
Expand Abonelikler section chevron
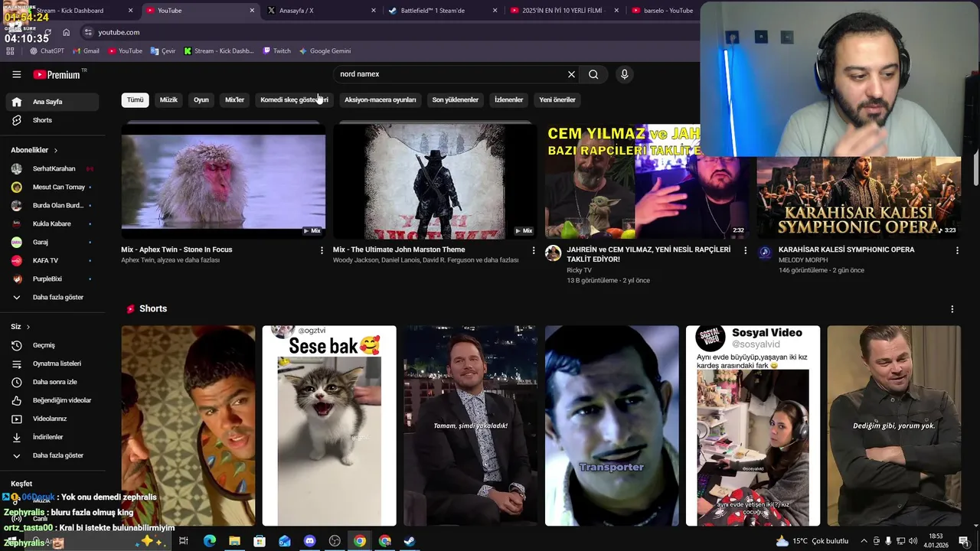(56, 151)
